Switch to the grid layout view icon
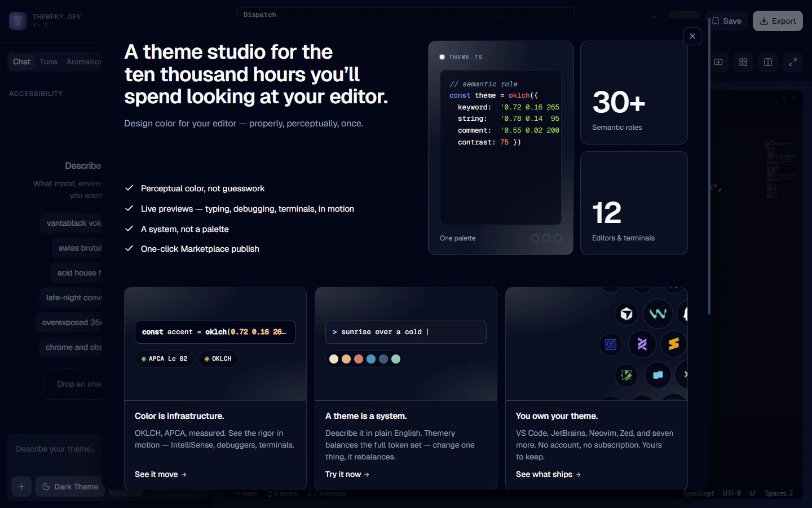Image resolution: width=812 pixels, height=508 pixels. click(x=743, y=62)
